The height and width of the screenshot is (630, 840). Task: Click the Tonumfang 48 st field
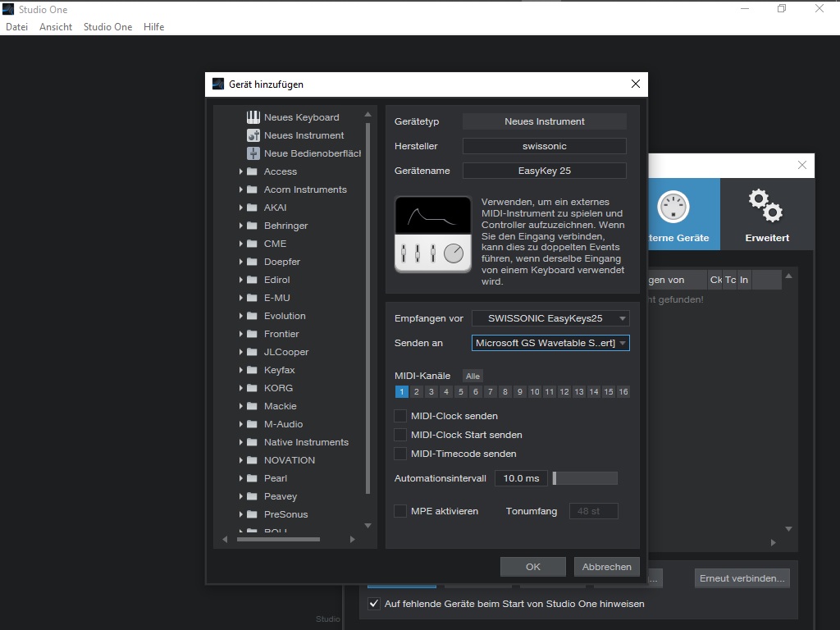[594, 511]
